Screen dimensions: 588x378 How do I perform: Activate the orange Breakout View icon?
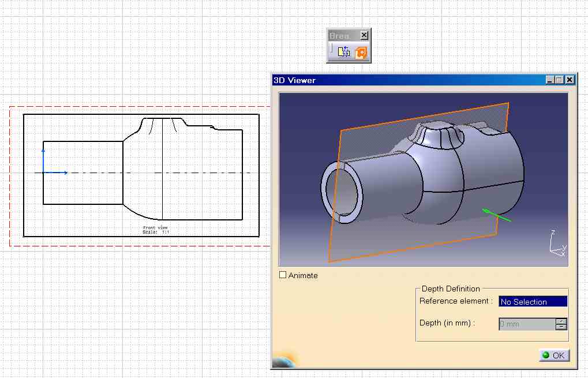coord(361,52)
